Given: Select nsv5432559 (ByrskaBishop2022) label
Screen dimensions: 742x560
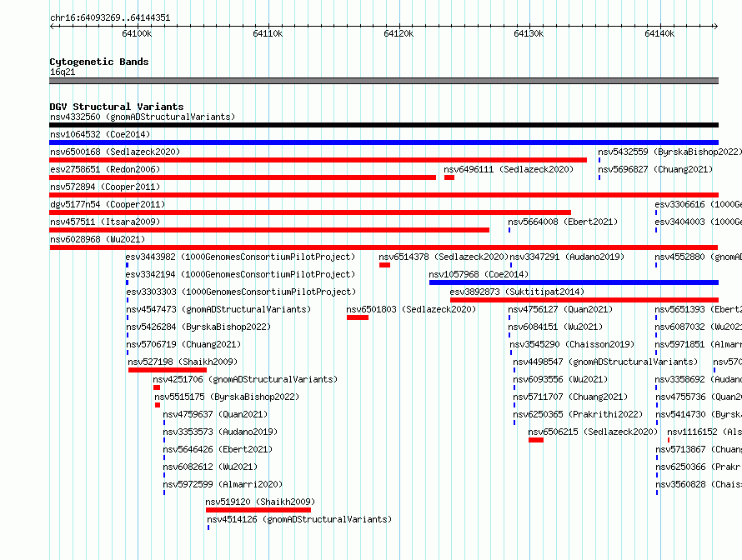Looking at the screenshot, I should [669, 152].
